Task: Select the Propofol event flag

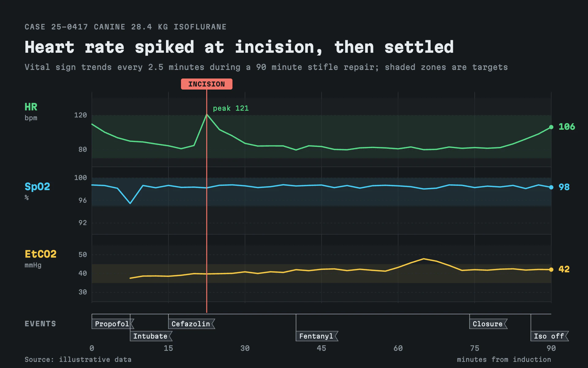Action: pos(113,324)
